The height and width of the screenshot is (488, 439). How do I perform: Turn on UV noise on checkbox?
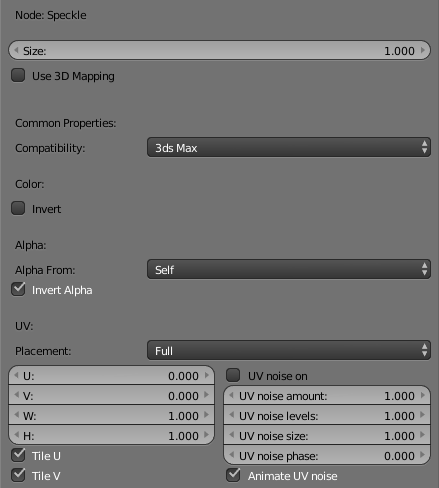pos(233,375)
